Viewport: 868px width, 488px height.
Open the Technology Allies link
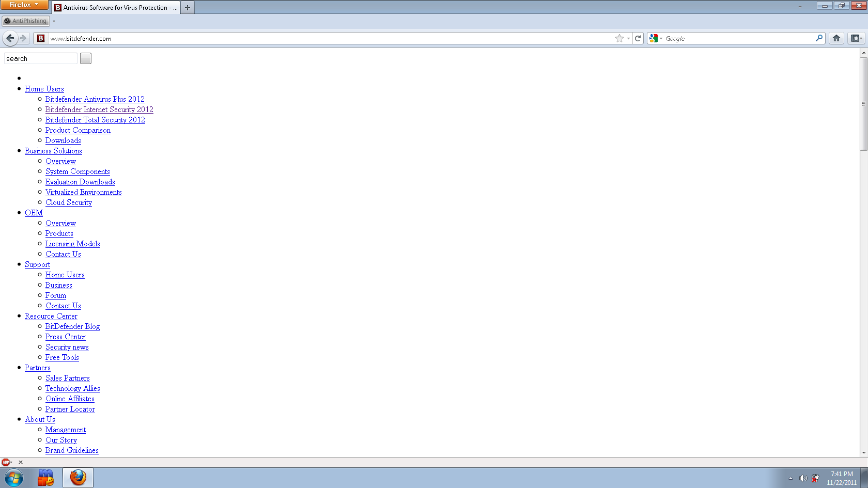73,388
